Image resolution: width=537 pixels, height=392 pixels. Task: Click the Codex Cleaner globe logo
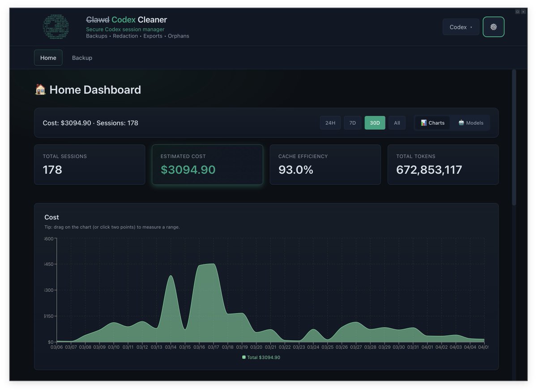[x=56, y=27]
